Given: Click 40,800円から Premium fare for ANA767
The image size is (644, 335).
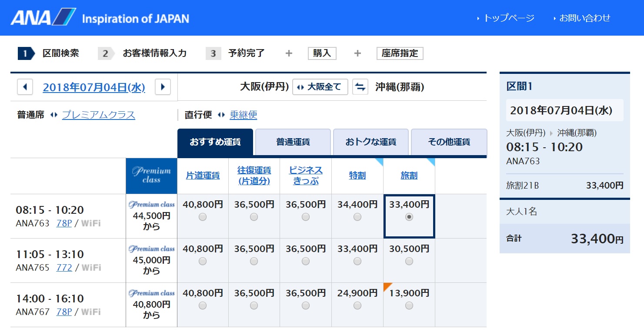Looking at the screenshot, I should [x=151, y=310].
